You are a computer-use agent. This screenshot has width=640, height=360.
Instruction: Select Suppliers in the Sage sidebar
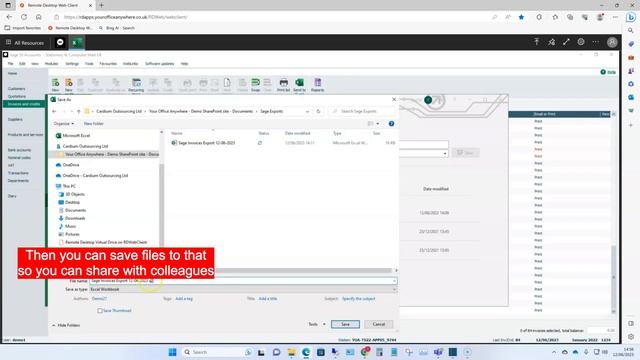15,120
